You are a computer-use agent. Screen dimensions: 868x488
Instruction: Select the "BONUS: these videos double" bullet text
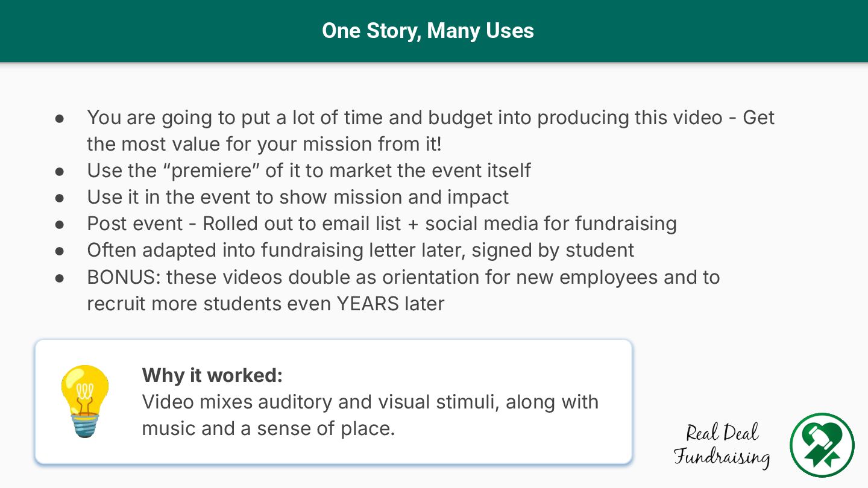(x=403, y=277)
